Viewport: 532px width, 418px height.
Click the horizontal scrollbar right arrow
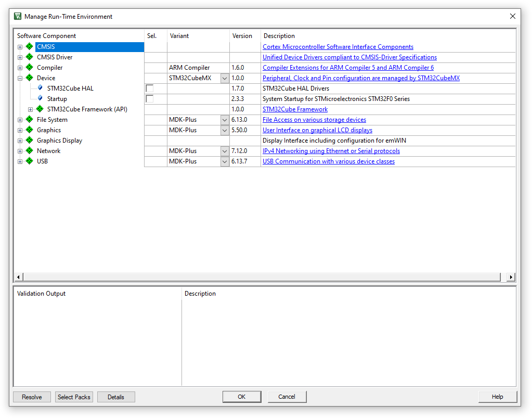tap(511, 277)
